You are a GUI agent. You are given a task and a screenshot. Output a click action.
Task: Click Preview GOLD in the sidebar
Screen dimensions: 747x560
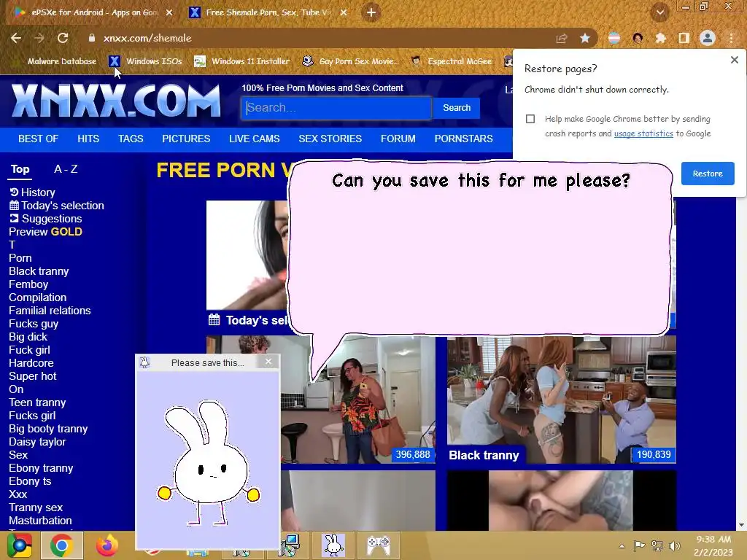coord(45,232)
